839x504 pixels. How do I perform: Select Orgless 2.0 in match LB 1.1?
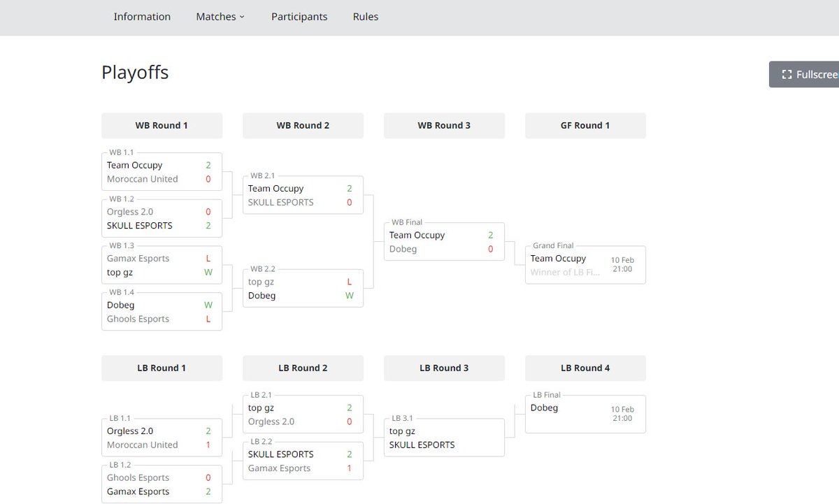click(x=130, y=431)
